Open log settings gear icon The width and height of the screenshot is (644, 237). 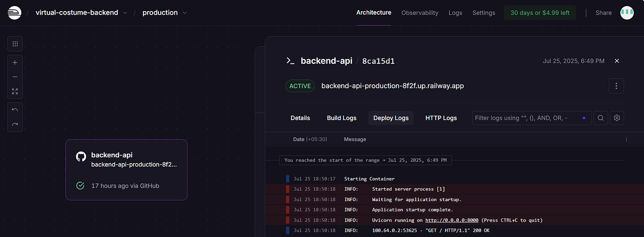point(617,118)
